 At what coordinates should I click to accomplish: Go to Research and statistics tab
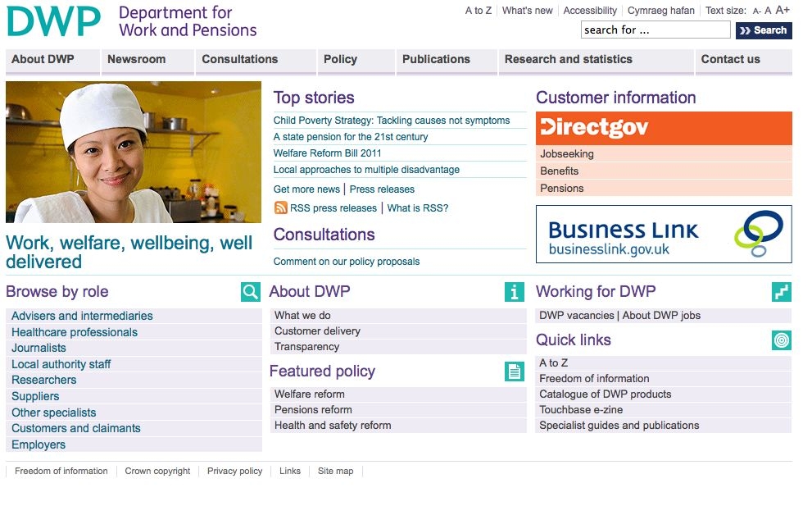569,59
